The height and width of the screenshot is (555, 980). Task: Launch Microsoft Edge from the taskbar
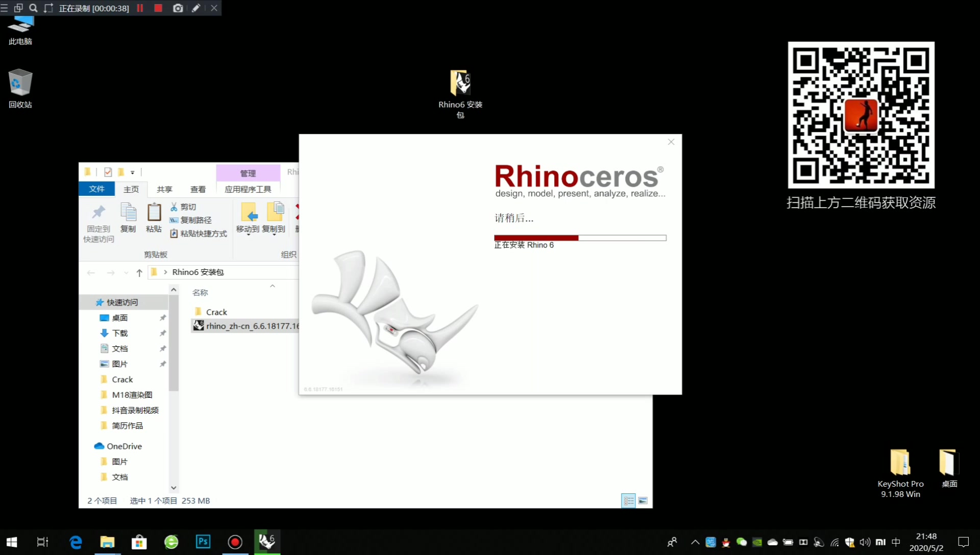(76, 542)
